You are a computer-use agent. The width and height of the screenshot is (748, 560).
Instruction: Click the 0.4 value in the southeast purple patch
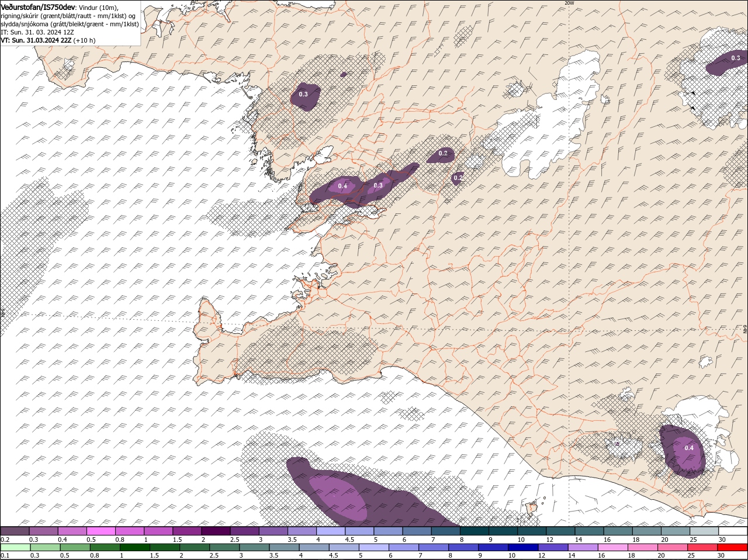point(689,448)
